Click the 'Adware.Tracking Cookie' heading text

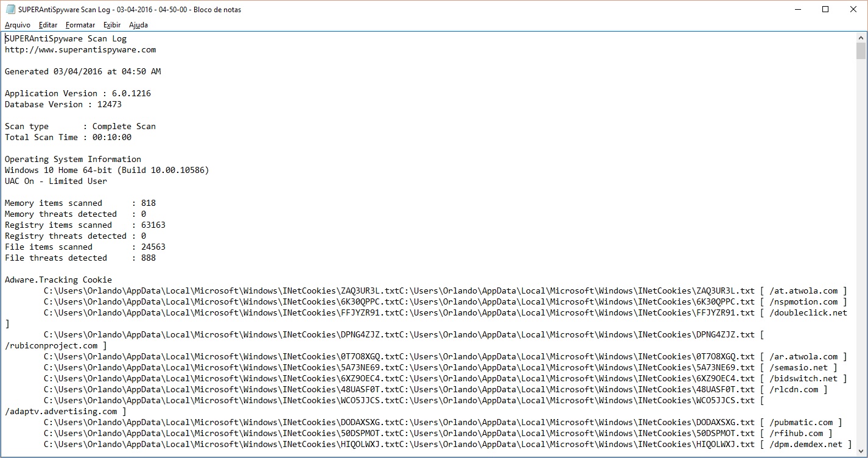(x=58, y=280)
